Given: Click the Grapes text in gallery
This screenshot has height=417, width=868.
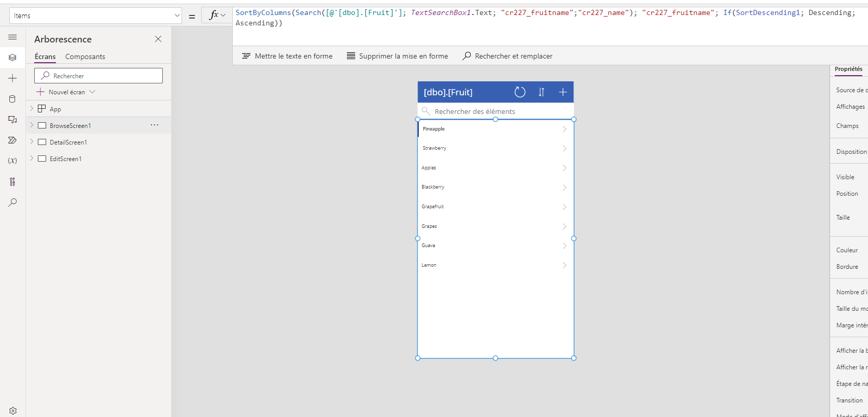Looking at the screenshot, I should (429, 226).
